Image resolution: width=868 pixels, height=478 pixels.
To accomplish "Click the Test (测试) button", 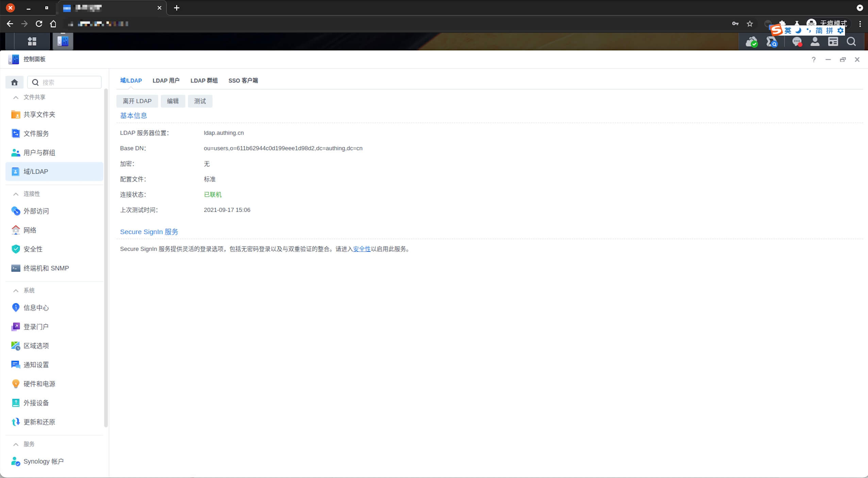I will 200,101.
